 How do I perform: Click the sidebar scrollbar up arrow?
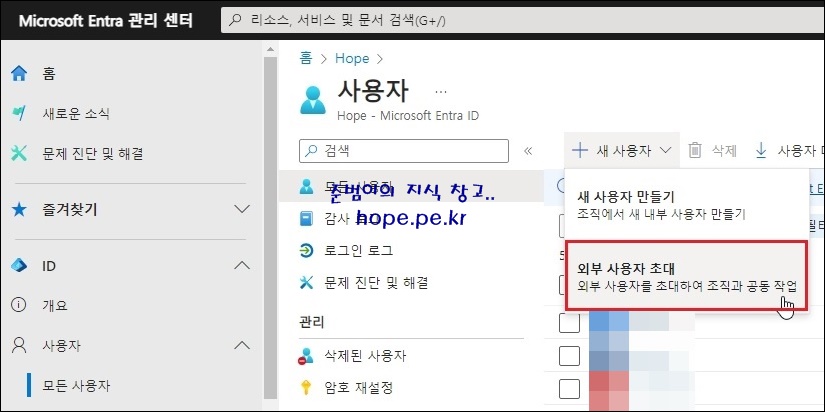[x=270, y=49]
